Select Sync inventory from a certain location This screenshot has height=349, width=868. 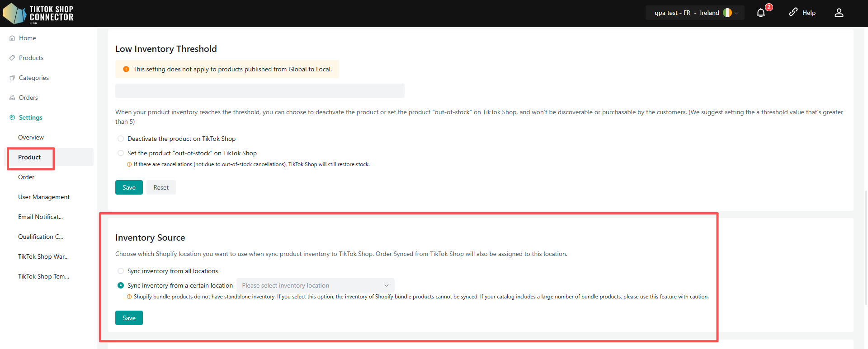(121, 285)
